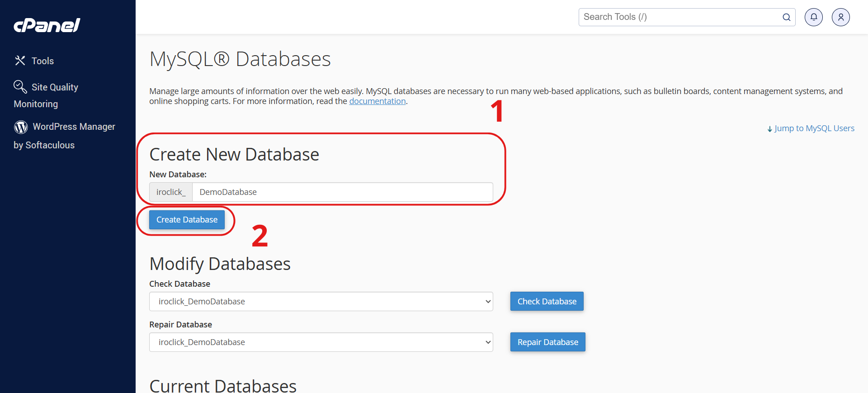Click into the New Database name field

click(x=342, y=192)
